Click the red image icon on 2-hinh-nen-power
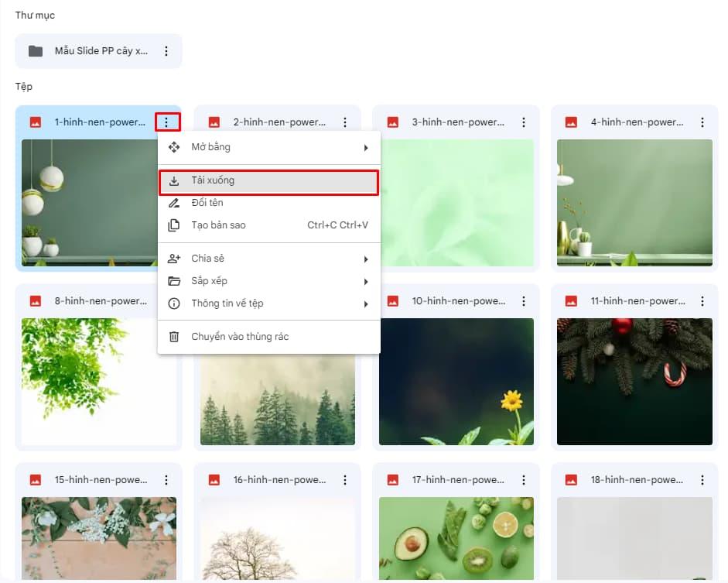The width and height of the screenshot is (728, 583). 214,122
